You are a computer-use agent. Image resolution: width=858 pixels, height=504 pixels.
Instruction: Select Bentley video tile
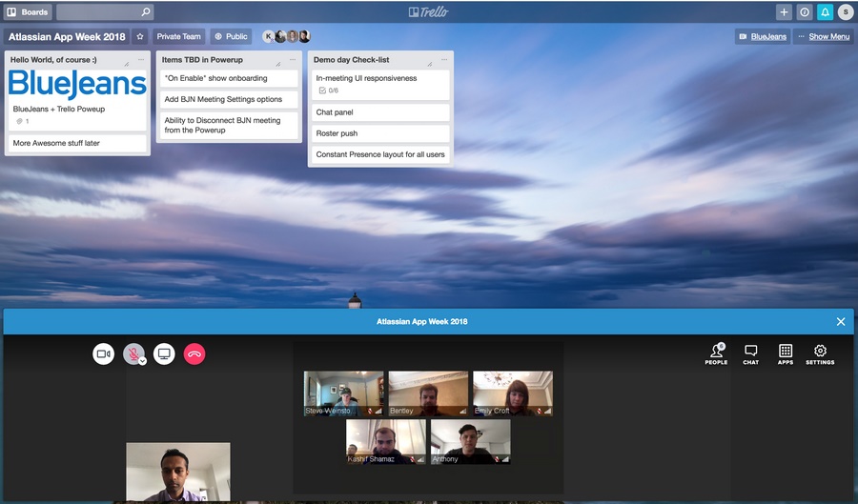click(428, 393)
